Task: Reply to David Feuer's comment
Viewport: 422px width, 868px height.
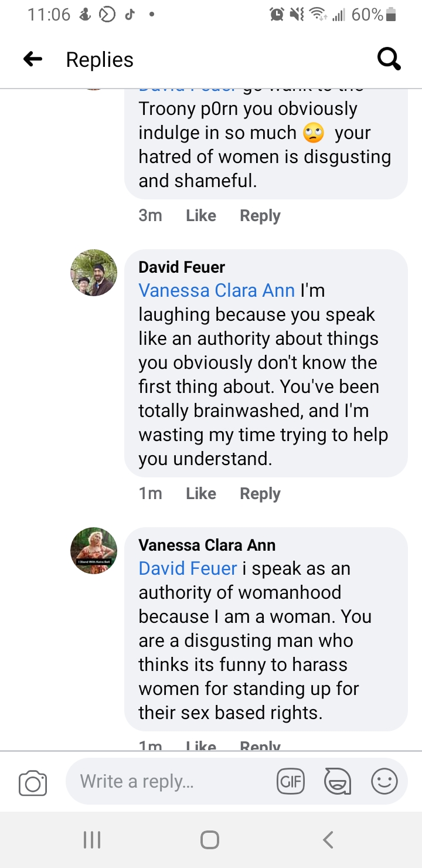Action: point(260,494)
